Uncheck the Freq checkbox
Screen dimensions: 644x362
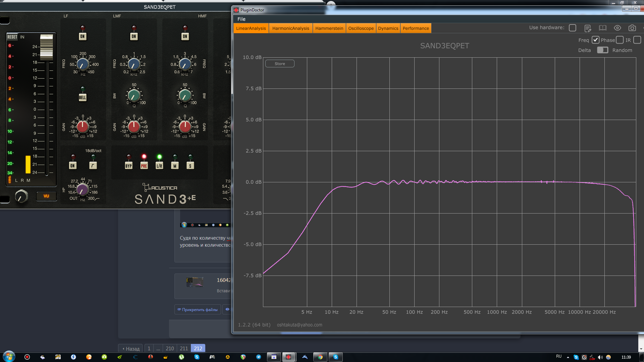(x=595, y=40)
